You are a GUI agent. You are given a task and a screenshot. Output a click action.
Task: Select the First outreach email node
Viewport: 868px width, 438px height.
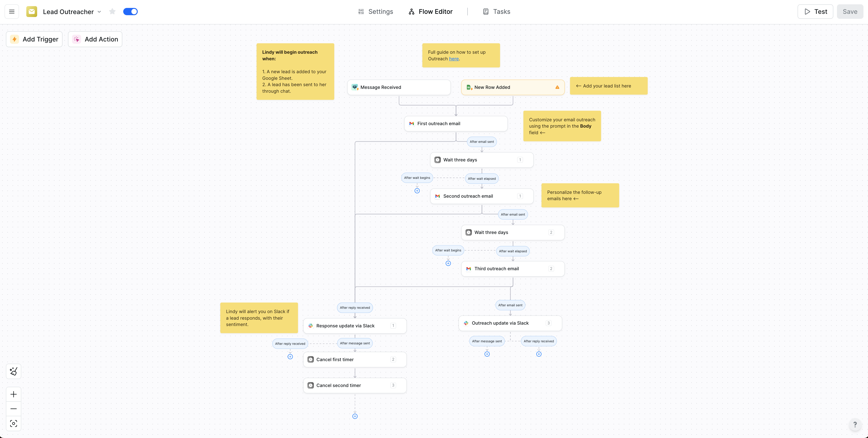[x=456, y=124]
